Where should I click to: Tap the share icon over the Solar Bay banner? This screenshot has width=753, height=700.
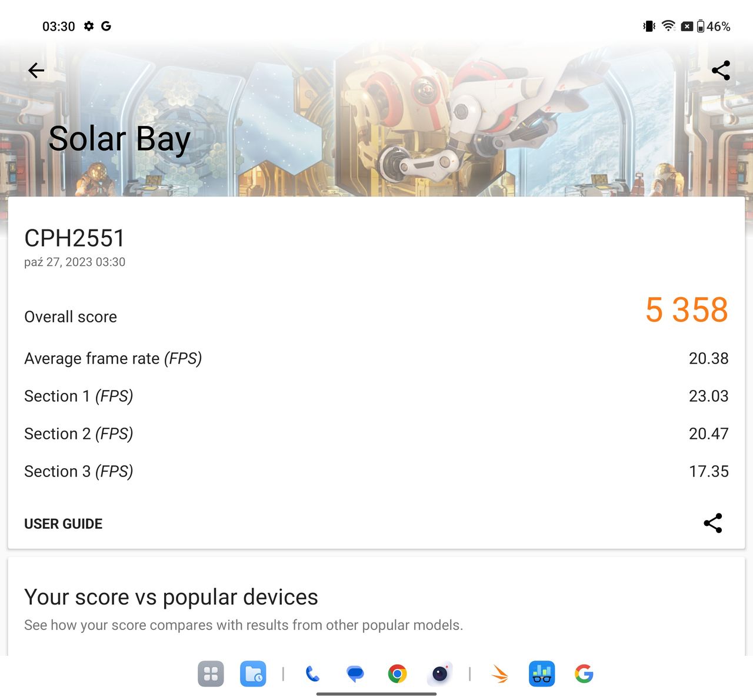tap(721, 71)
